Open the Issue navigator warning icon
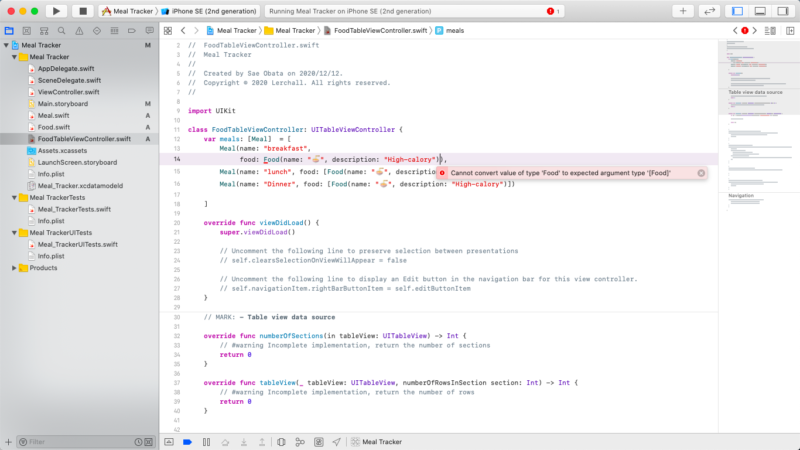 click(x=79, y=31)
